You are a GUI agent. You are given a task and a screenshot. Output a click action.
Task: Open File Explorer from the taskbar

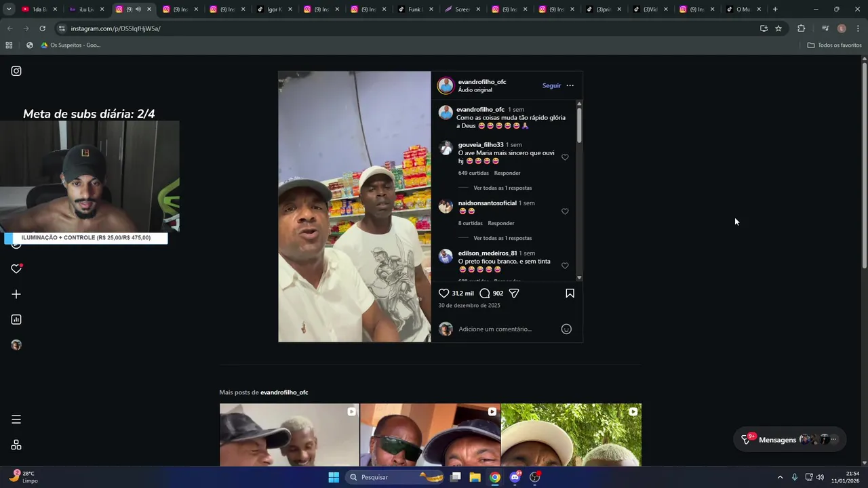coord(475,477)
